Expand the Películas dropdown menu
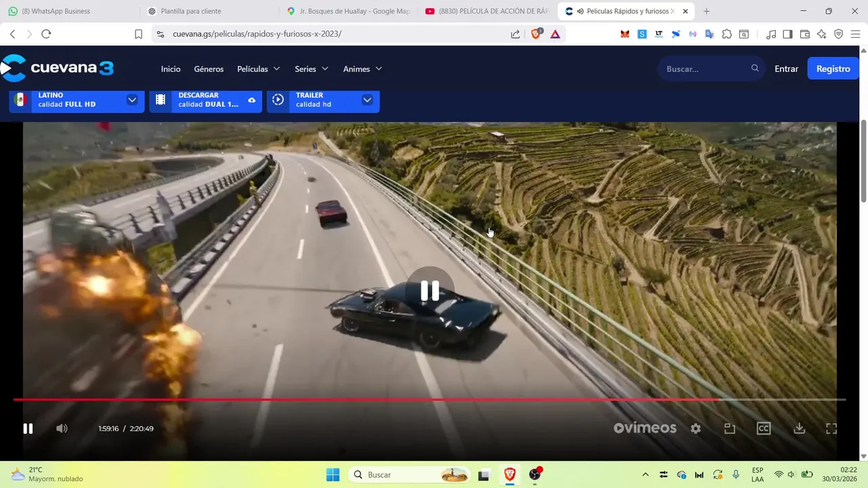The image size is (868, 488). (258, 69)
